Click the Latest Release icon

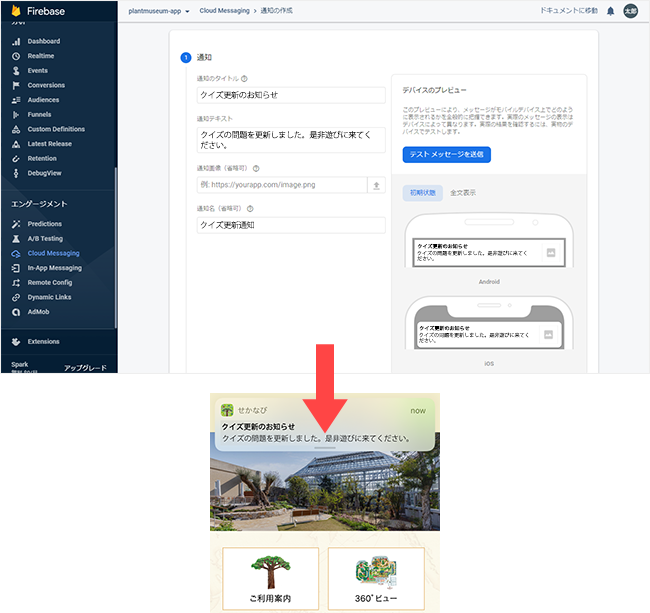point(16,144)
